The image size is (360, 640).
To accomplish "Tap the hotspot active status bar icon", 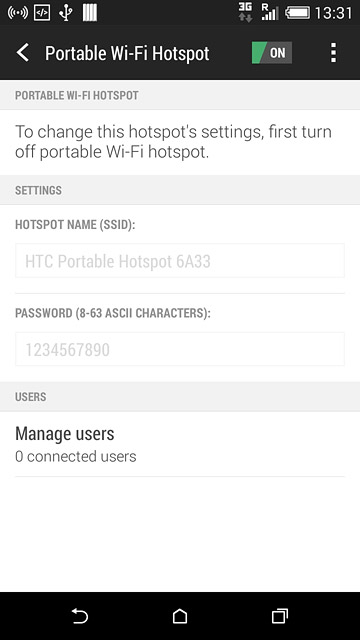I will click(x=18, y=13).
